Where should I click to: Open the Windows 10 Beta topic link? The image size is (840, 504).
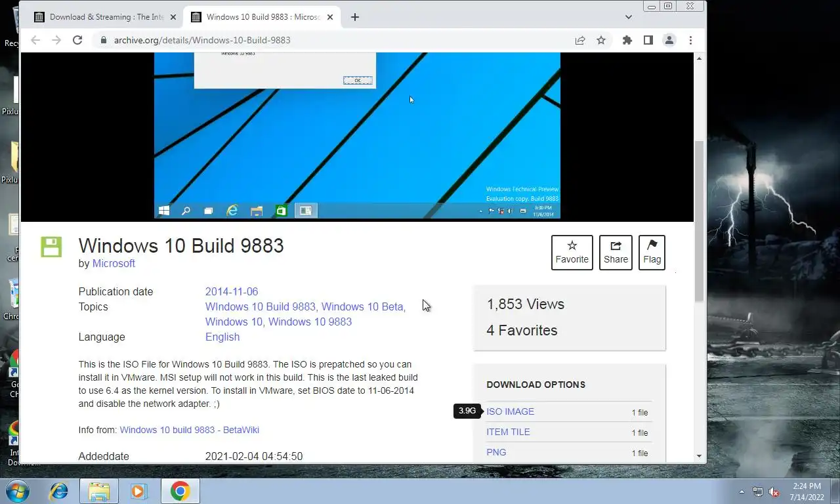(363, 306)
